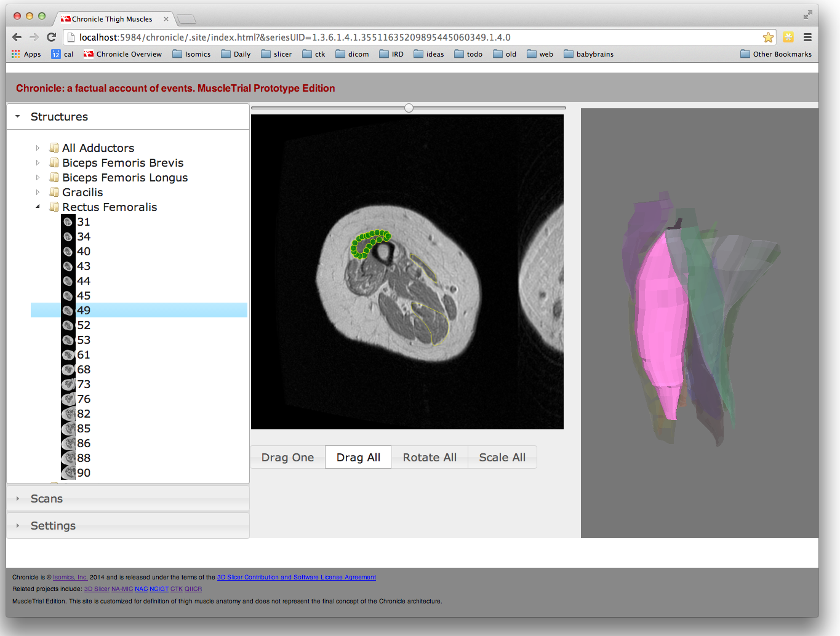Open the Apps grid shortcut
The image size is (840, 636).
click(26, 54)
